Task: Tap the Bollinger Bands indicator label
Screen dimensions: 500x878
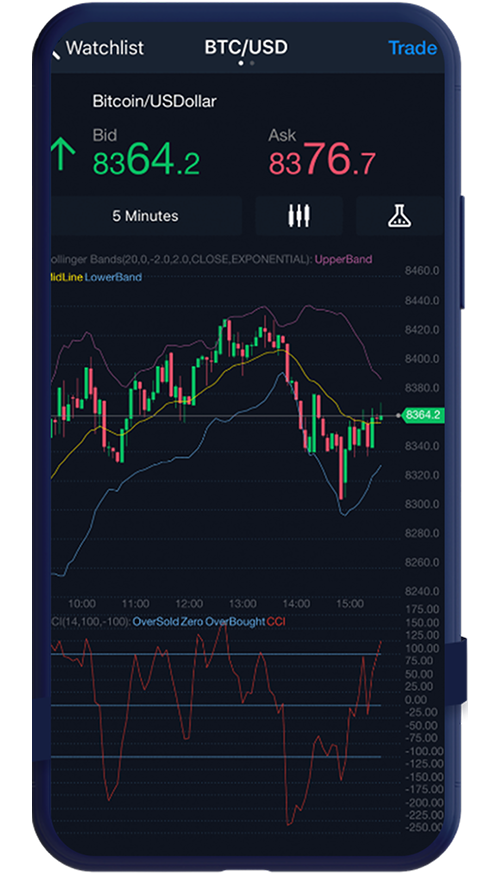Action: 181,259
